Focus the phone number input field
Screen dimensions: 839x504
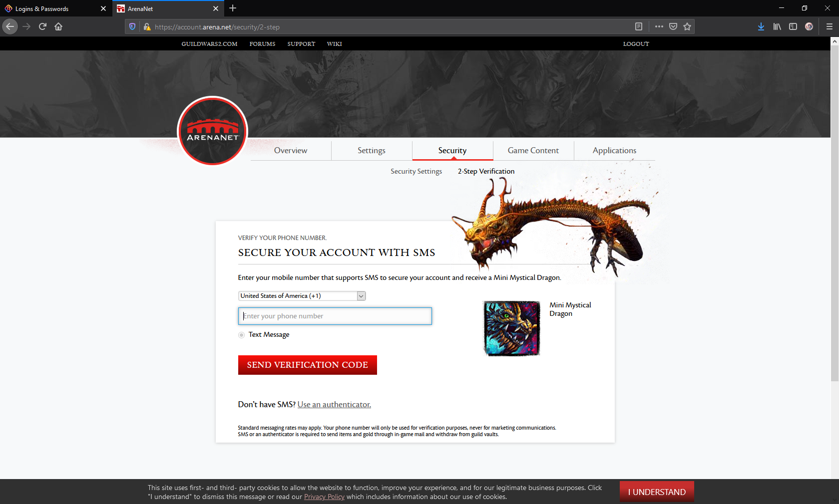(335, 316)
